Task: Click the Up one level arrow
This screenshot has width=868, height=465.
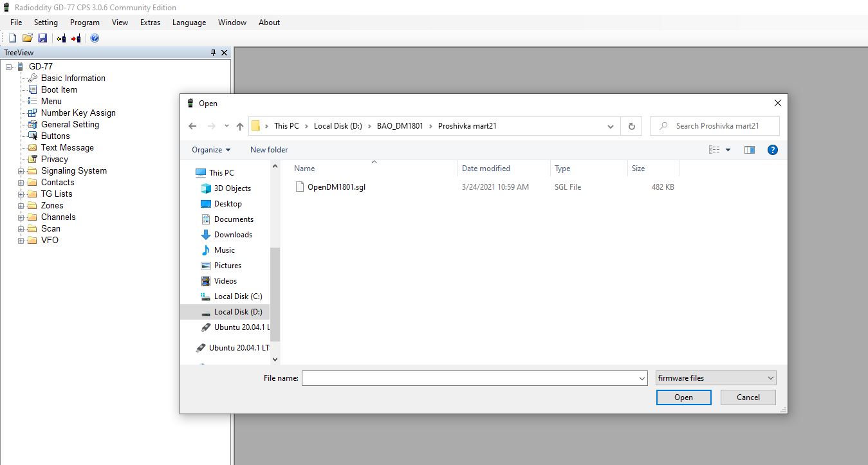Action: coord(240,126)
